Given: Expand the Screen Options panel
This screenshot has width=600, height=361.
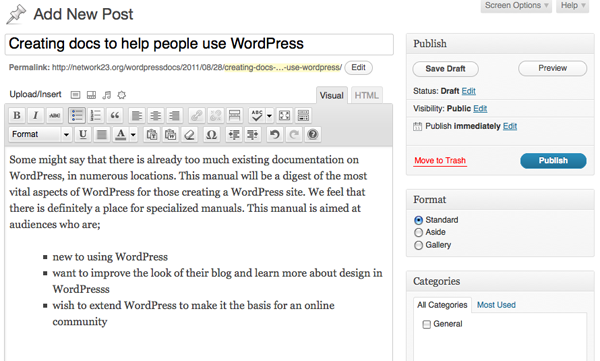Looking at the screenshot, I should click(x=516, y=6).
